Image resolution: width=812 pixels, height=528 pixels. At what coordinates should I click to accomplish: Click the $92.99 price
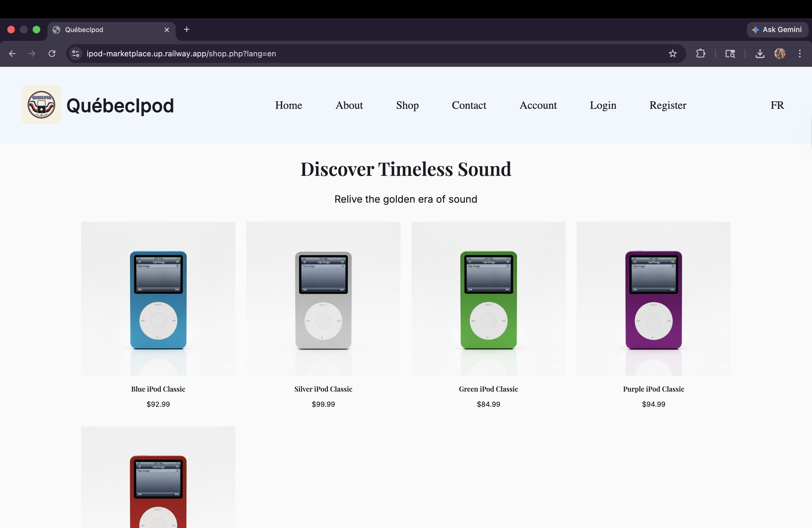coord(158,404)
